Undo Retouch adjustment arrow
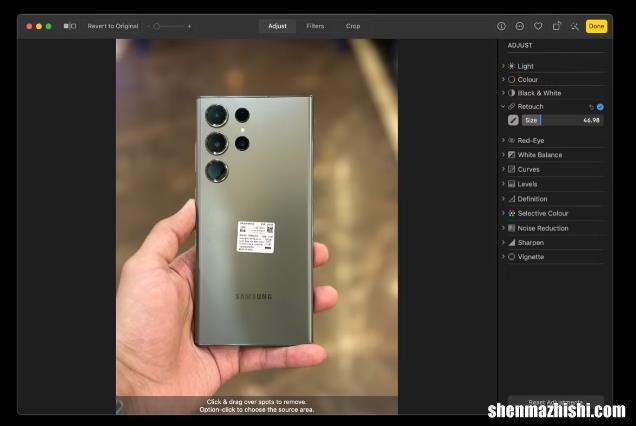The width and height of the screenshot is (636, 426). (591, 107)
